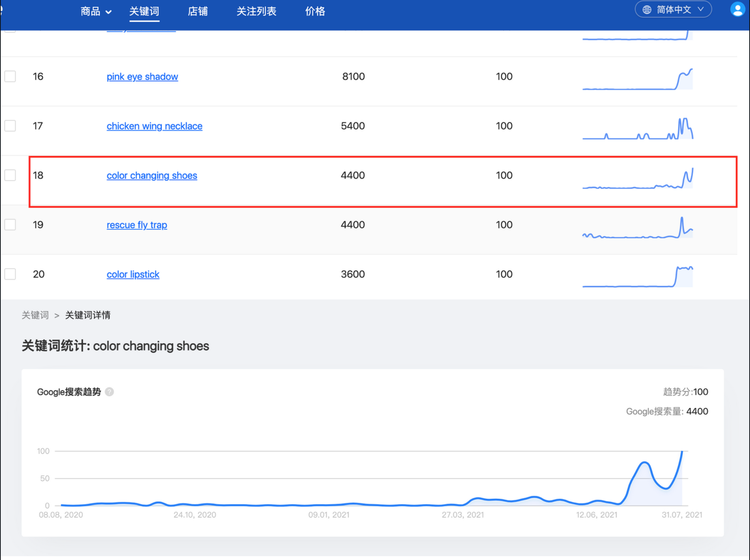The height and width of the screenshot is (560, 750).
Task: Click color lipstick trend sparkline
Action: (x=637, y=277)
